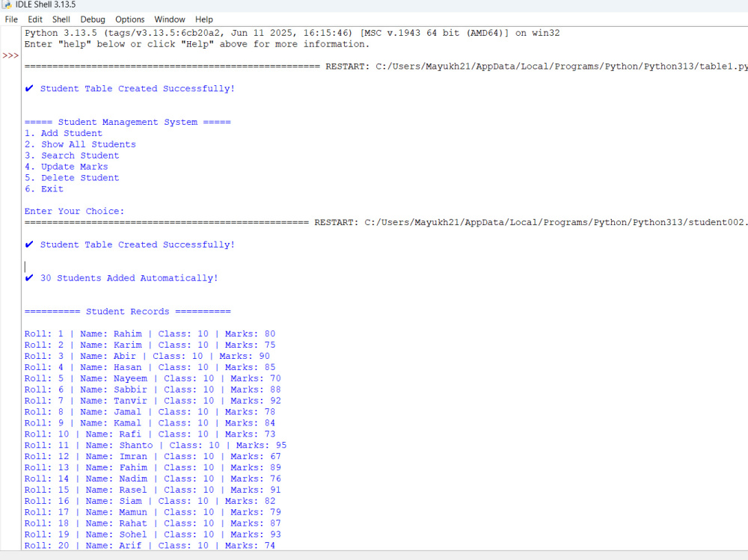
Task: Click the '5. Delete Student' line
Action: (72, 178)
